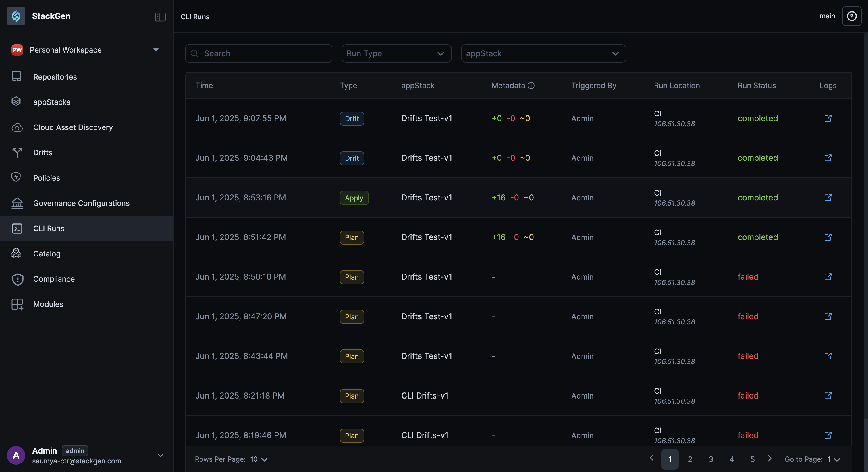Expand the Admin account menu chevron
The height and width of the screenshot is (472, 868).
tap(160, 455)
